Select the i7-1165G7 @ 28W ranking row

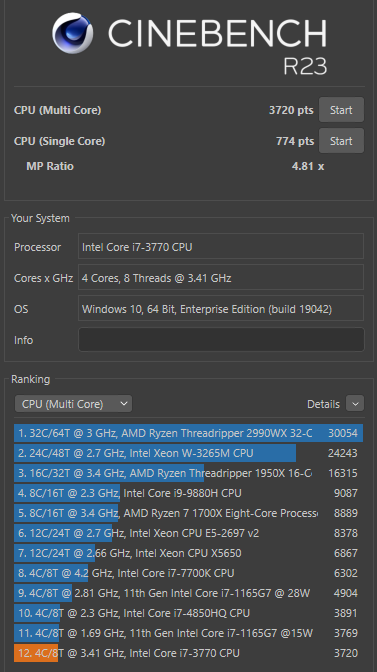tap(188, 593)
